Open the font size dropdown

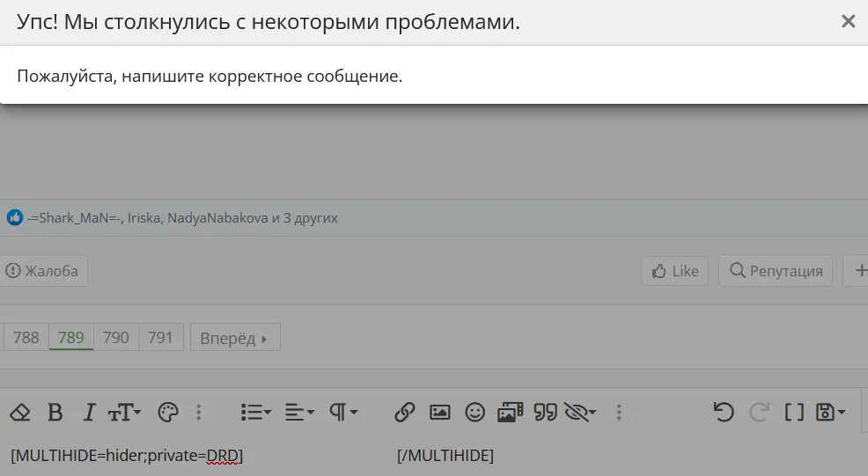pos(124,413)
